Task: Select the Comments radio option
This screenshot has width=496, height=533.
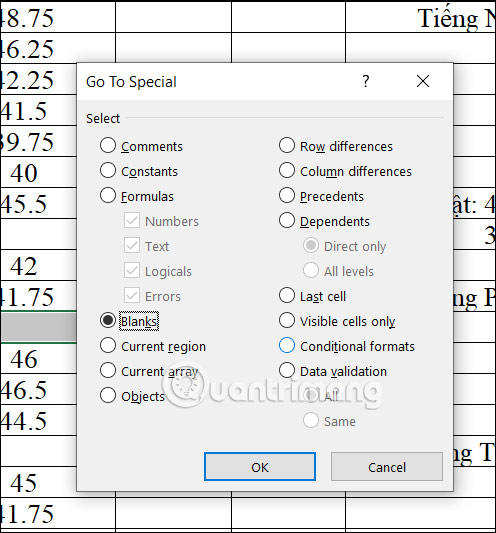Action: 108,146
